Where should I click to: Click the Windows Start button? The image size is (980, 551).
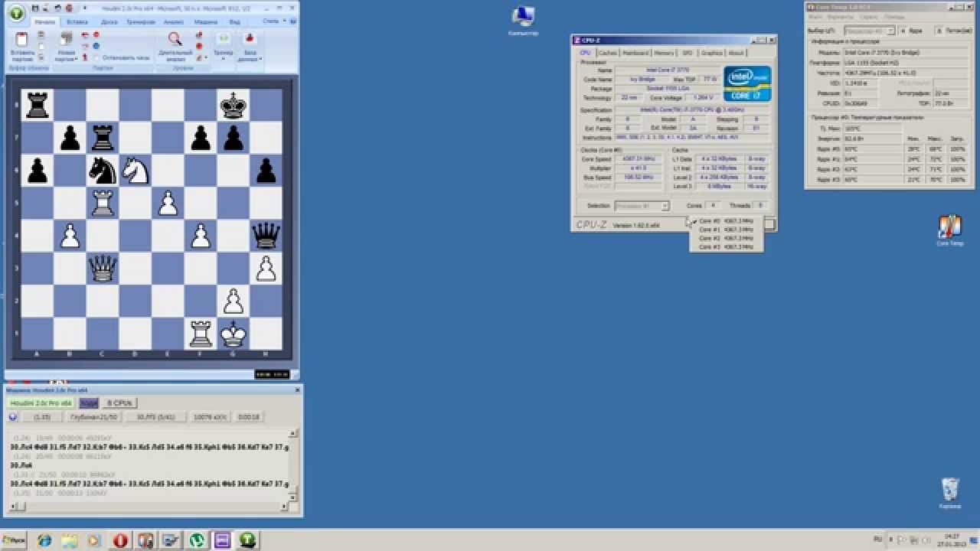(14, 540)
